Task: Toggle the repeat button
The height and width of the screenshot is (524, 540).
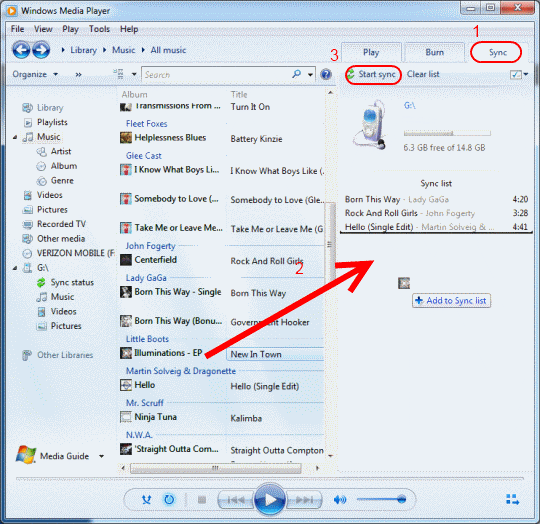Action: tap(169, 500)
